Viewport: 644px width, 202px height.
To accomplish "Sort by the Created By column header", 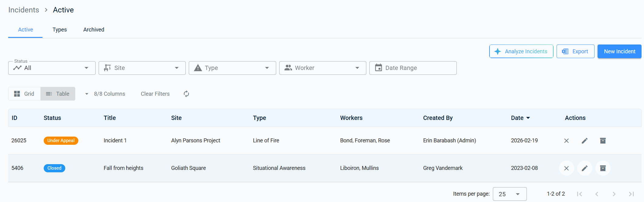I will [438, 118].
